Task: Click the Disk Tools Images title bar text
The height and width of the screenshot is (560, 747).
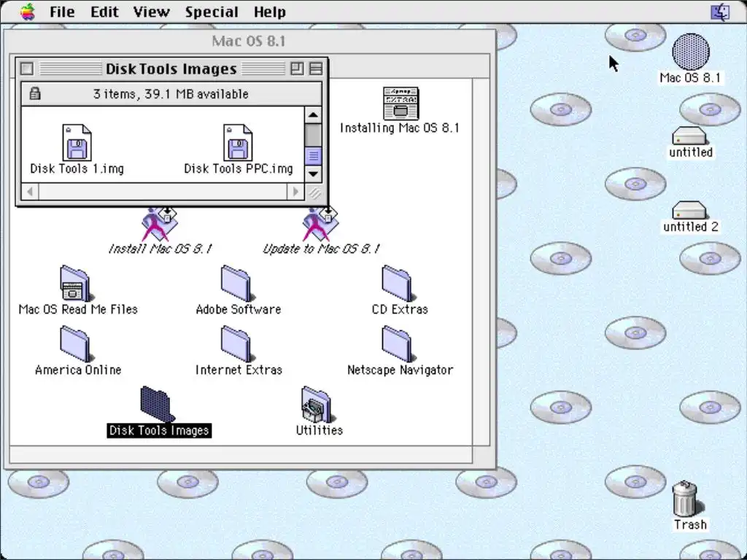Action: (x=171, y=69)
